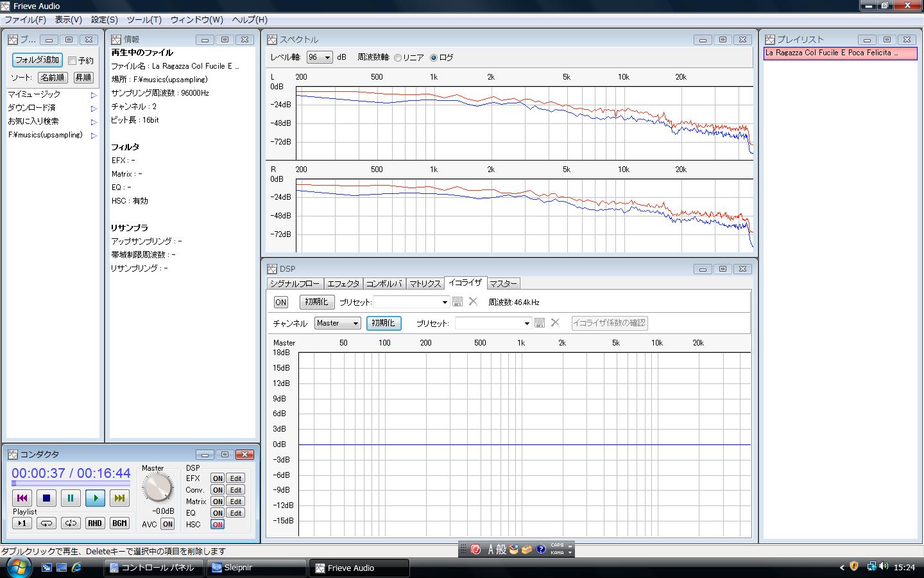The image size is (924, 578).
Task: Toggle AVC automatic volume control ON
Action: pyautogui.click(x=167, y=524)
